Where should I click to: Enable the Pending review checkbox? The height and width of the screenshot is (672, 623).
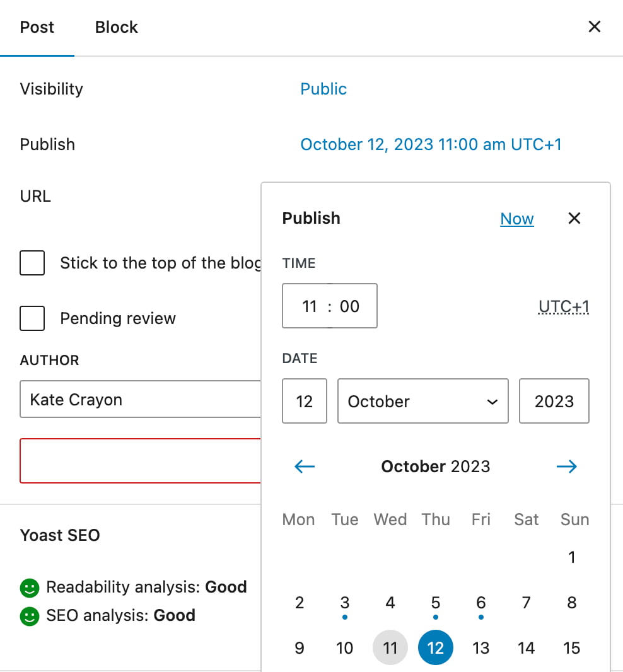pos(32,318)
